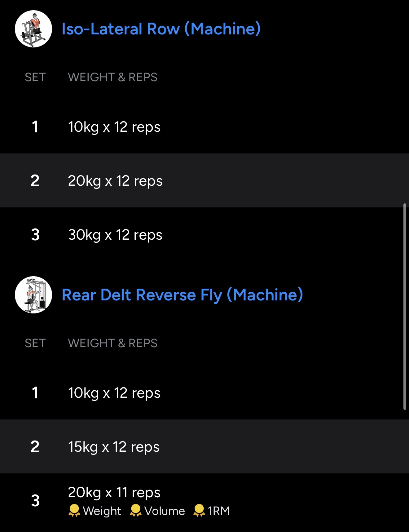Tap the Weight personal record label

click(x=102, y=511)
